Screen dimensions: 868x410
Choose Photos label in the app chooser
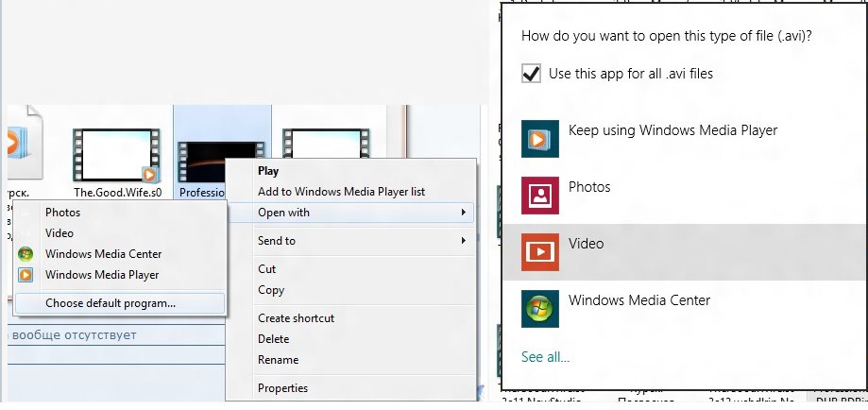click(589, 187)
